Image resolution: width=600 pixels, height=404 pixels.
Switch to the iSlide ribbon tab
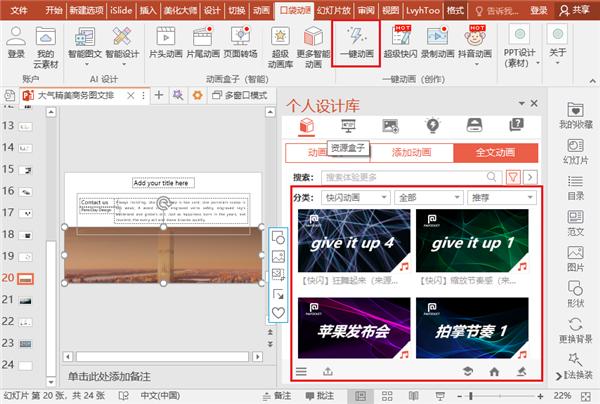pos(121,10)
